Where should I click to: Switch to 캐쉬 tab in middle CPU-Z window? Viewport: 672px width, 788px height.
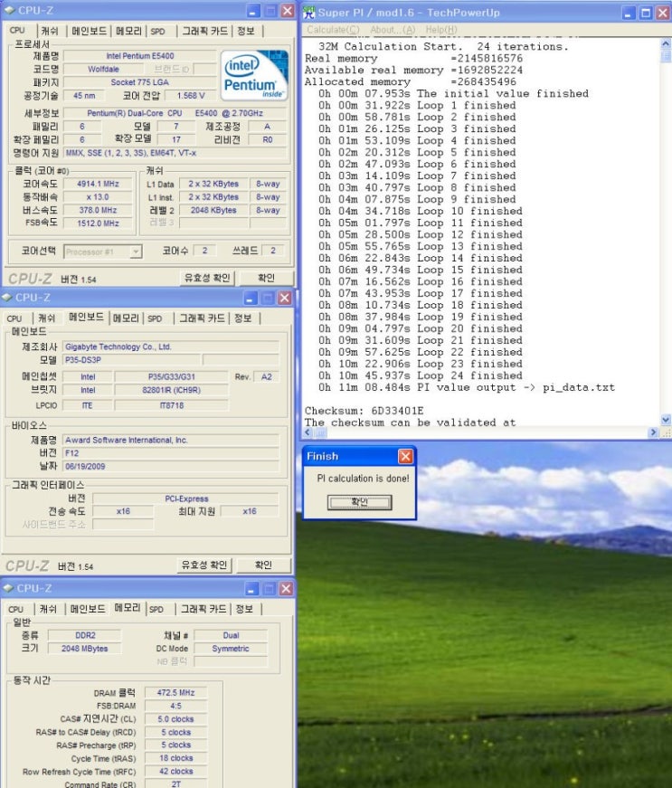click(46, 318)
